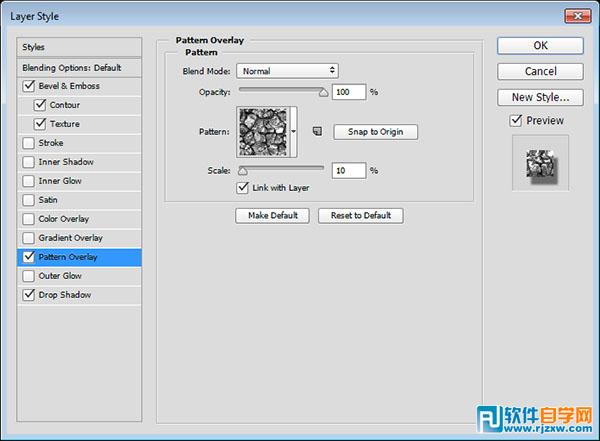Click the style preview thumbnail
This screenshot has width=600, height=441.
541,163
